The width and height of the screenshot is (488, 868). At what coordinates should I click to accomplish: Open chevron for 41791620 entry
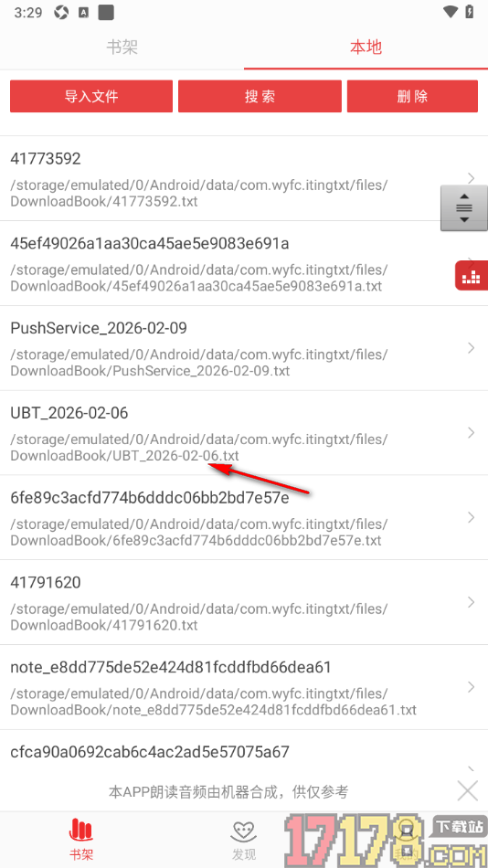coord(472,602)
